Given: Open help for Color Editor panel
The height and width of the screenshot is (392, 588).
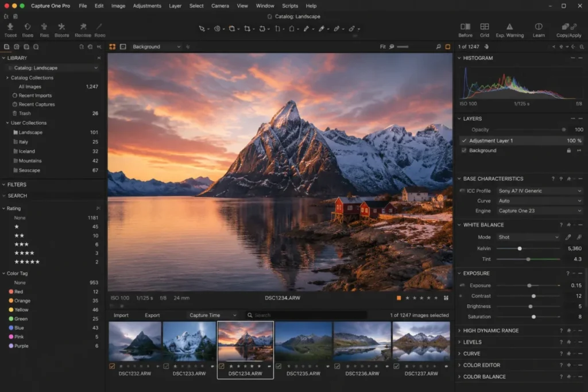Looking at the screenshot, I should point(561,365).
